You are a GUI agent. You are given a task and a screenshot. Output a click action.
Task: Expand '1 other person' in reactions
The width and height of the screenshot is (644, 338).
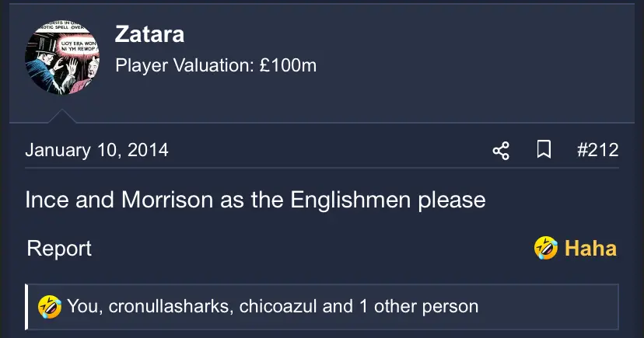tap(418, 306)
